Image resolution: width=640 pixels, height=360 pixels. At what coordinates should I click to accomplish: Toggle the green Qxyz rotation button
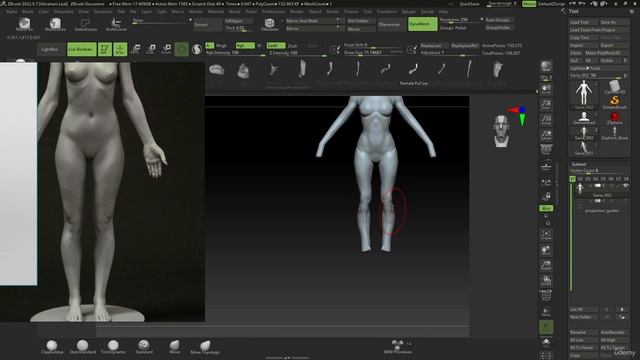click(546, 208)
